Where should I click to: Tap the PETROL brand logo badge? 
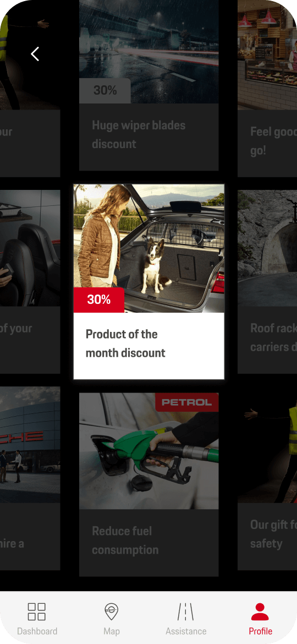tap(186, 402)
